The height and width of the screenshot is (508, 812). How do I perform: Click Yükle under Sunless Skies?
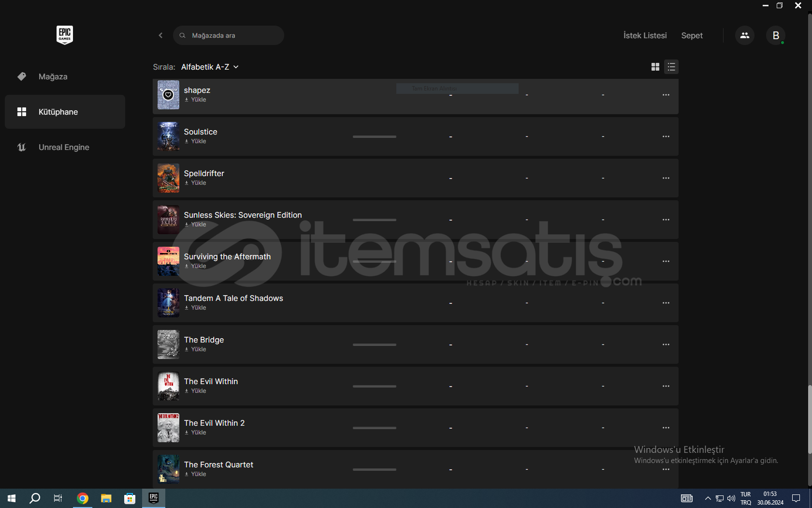195,224
